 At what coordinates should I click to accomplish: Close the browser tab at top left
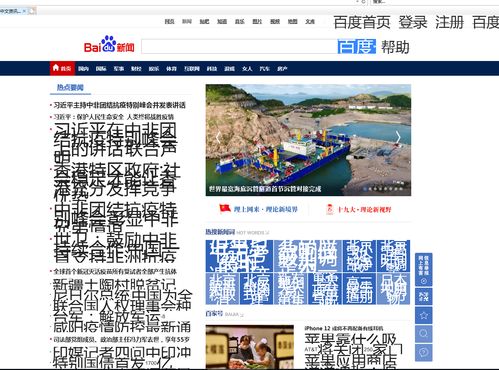(x=24, y=11)
